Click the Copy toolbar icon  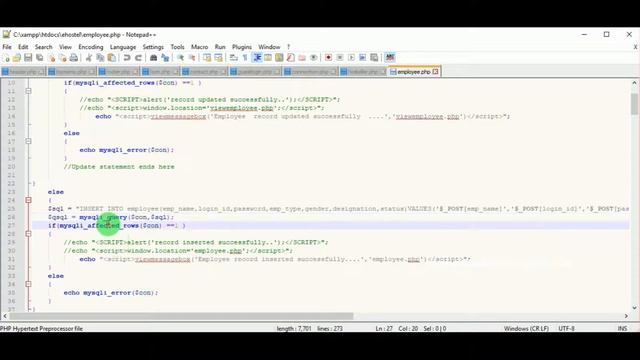(100, 58)
